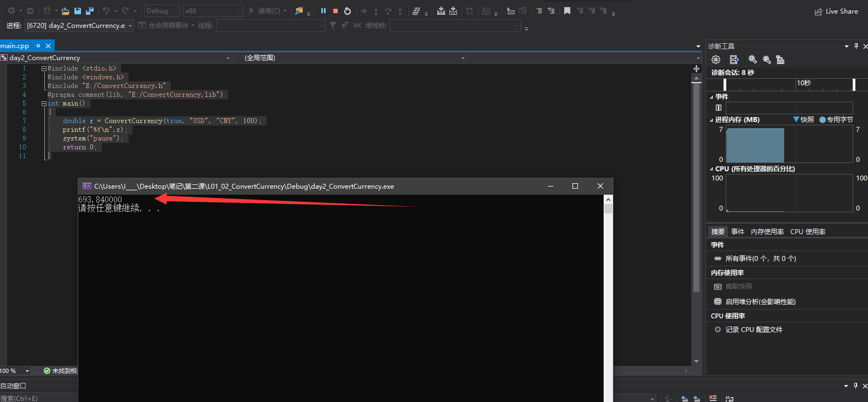Click the reset chart view icon
The height and width of the screenshot is (402, 868).
click(780, 60)
